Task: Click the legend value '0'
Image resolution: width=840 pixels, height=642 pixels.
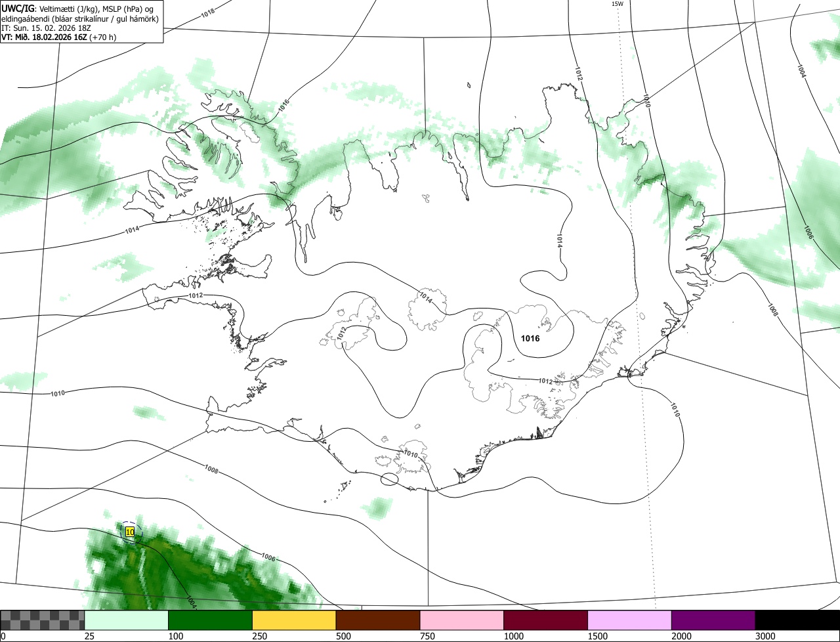Action: 3,636
